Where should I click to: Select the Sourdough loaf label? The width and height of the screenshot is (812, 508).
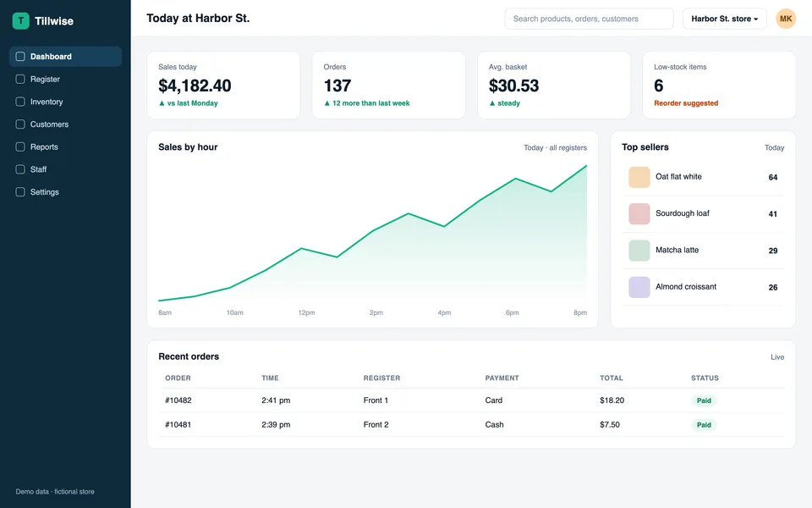coord(682,213)
